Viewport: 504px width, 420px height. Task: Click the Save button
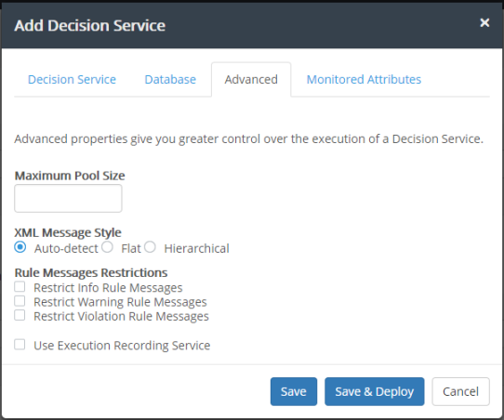pyautogui.click(x=294, y=391)
